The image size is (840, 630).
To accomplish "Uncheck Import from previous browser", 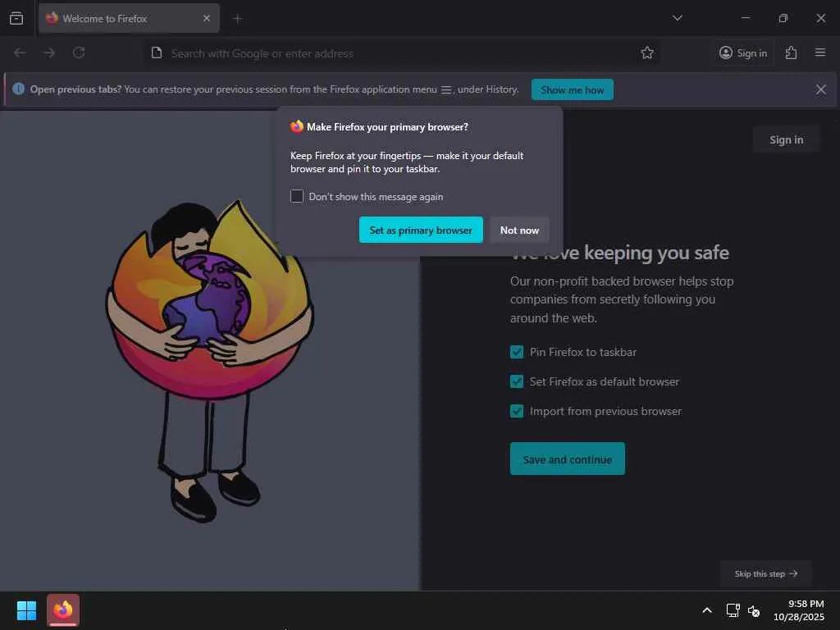I will click(x=517, y=411).
